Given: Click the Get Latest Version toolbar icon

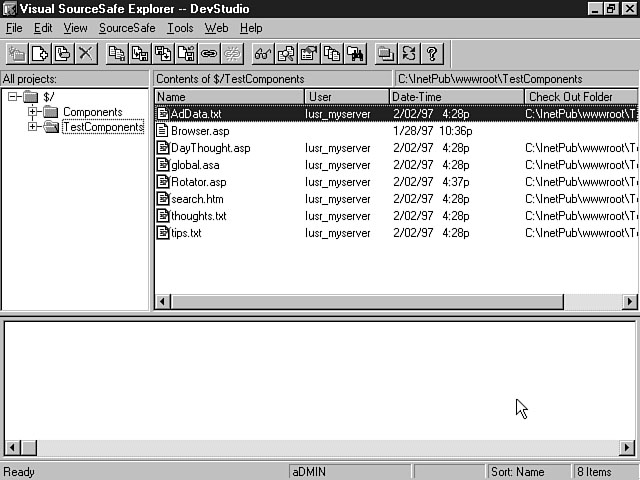Looking at the screenshot, I should [x=116, y=54].
